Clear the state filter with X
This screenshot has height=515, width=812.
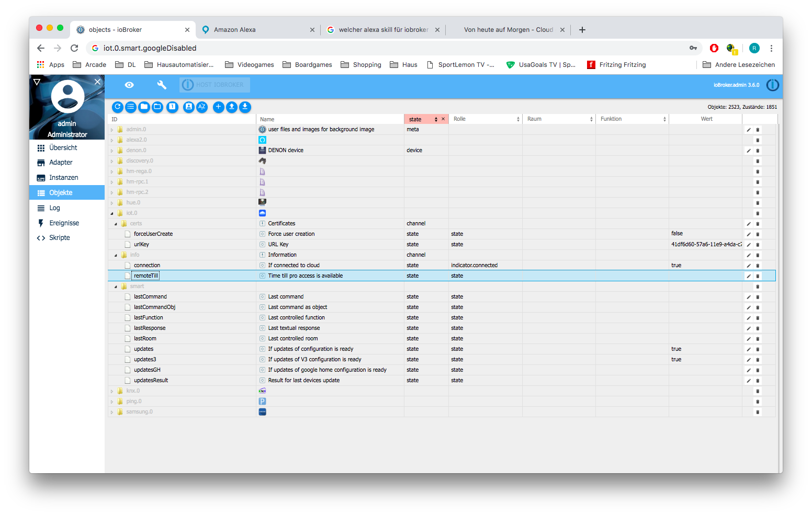[x=443, y=119]
